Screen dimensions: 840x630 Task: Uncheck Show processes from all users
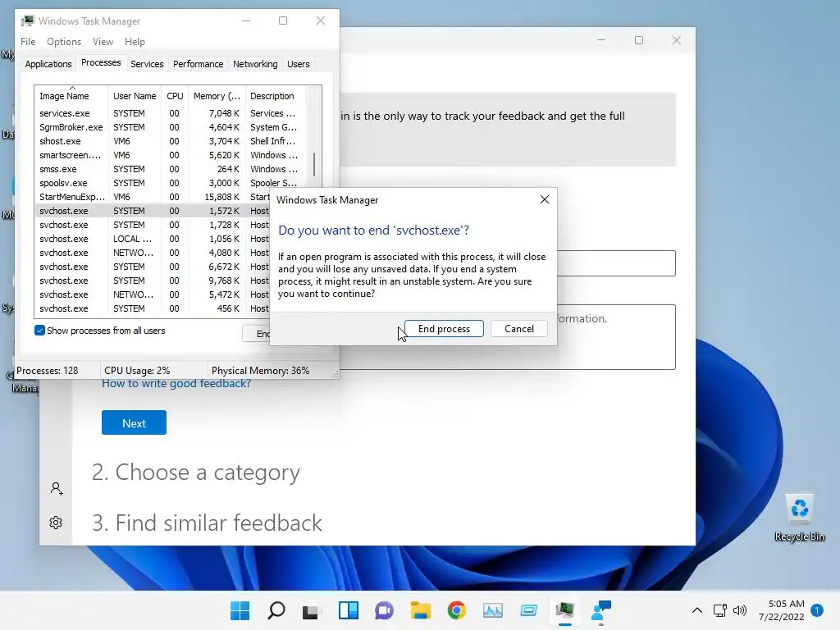pyautogui.click(x=39, y=330)
